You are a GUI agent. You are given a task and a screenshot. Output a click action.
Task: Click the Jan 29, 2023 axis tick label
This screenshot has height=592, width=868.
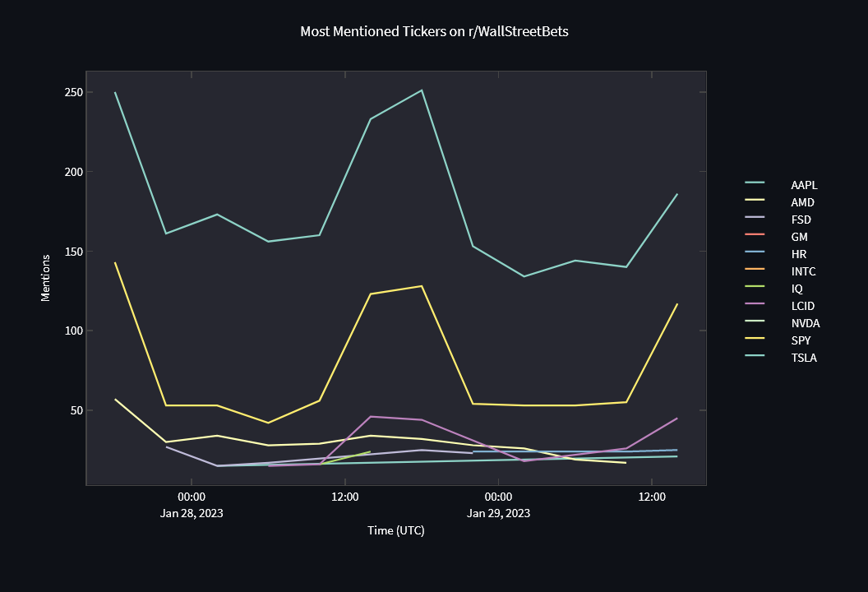point(498,513)
